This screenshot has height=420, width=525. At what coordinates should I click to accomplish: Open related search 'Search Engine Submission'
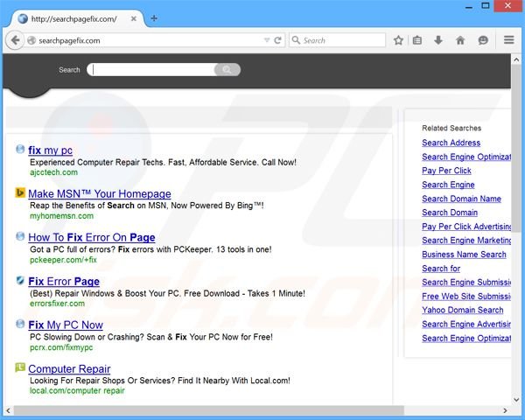(x=466, y=283)
